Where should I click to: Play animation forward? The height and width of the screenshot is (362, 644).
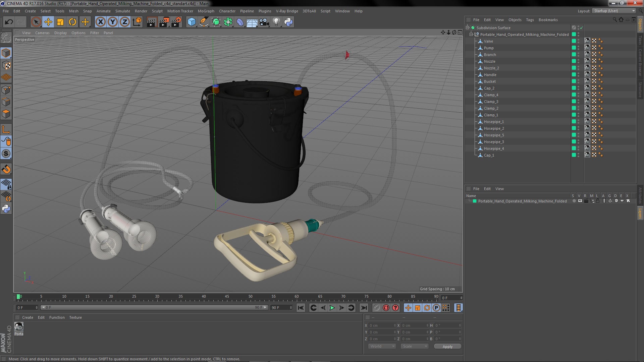332,308
